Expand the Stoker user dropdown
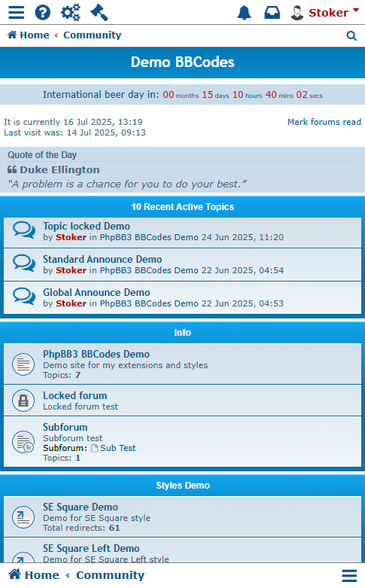The image size is (365, 588). (x=325, y=13)
